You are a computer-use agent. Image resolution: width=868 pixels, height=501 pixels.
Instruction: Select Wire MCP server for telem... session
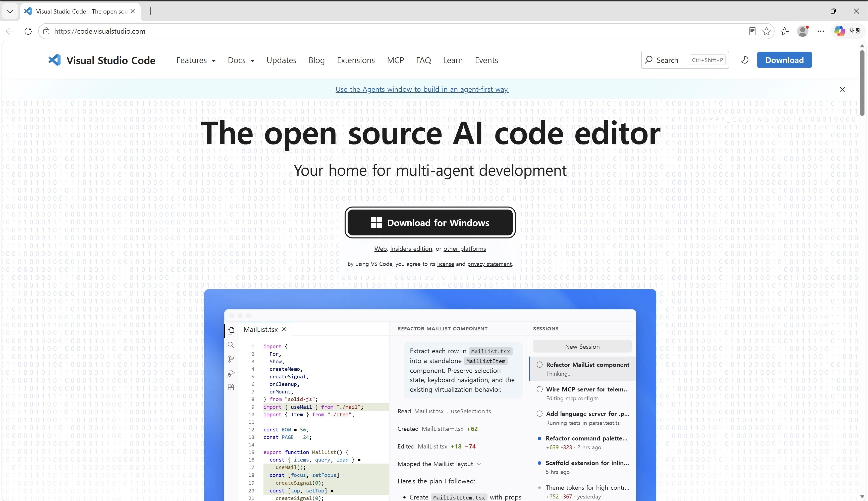583,393
